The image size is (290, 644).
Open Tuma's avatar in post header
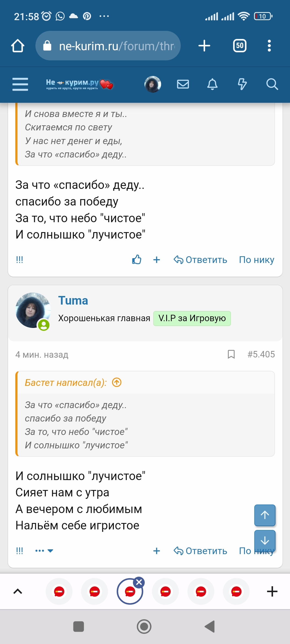(x=33, y=310)
